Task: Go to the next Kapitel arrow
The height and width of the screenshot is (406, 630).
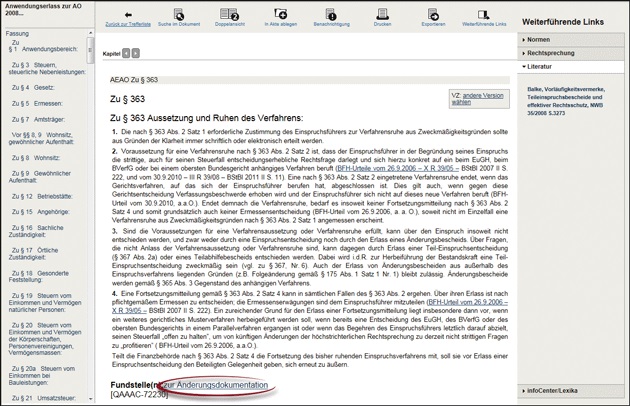Action: tap(136, 53)
